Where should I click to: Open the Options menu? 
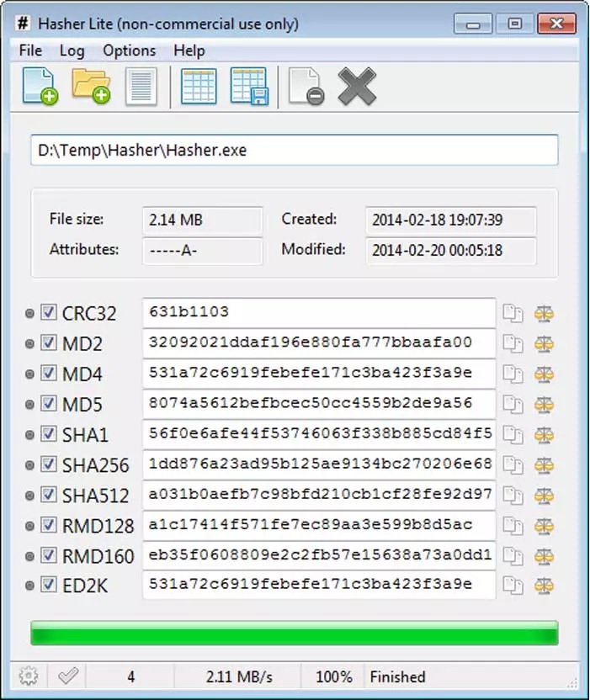click(x=129, y=50)
